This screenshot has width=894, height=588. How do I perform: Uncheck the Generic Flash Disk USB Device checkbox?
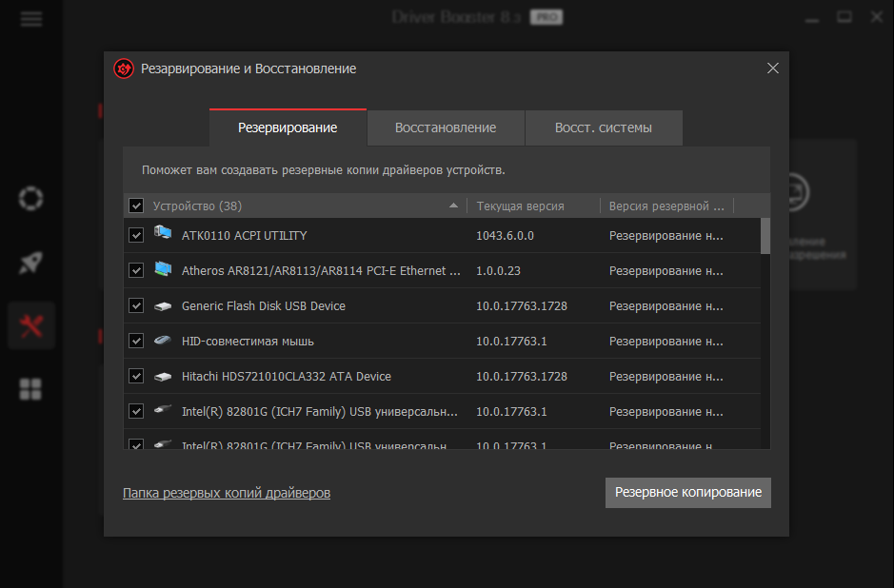[x=136, y=306]
